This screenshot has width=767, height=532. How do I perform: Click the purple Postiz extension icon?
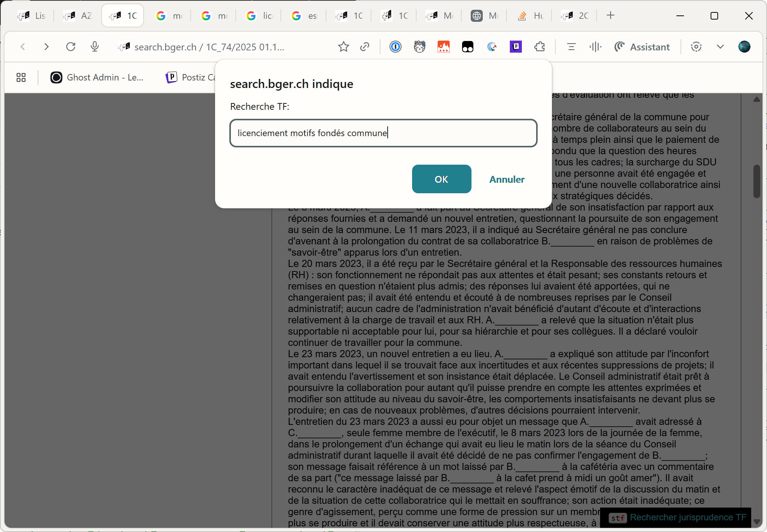click(516, 47)
